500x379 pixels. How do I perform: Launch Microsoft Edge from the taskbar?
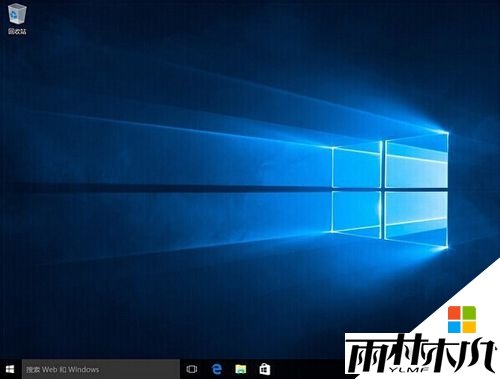(217, 369)
